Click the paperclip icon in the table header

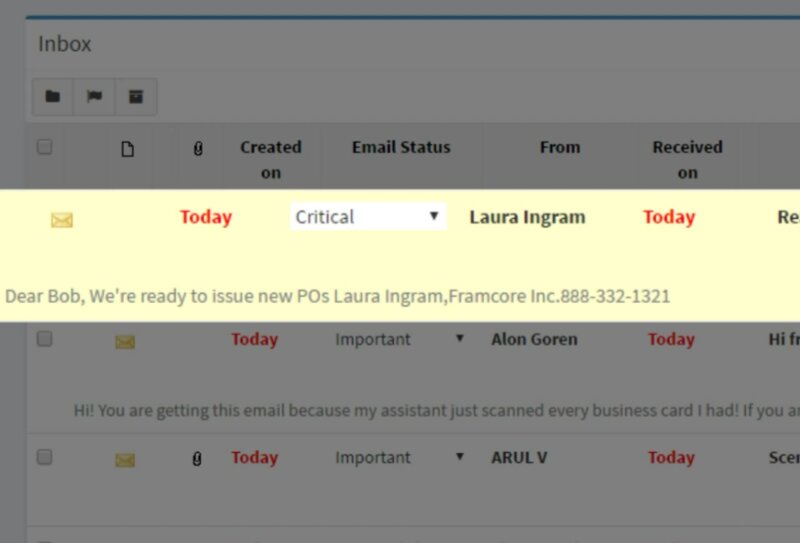198,149
